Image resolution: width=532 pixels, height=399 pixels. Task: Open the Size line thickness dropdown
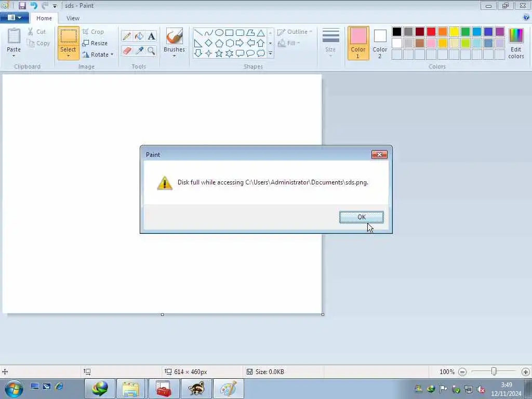tap(330, 42)
